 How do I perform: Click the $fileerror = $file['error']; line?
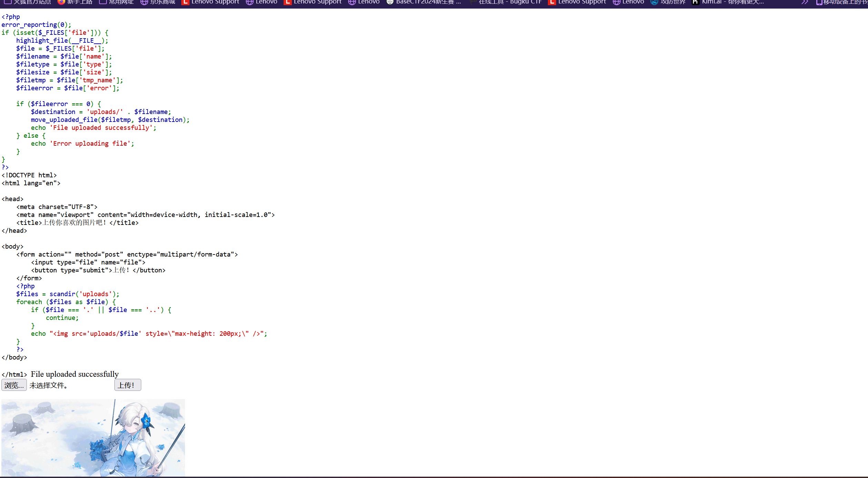(x=68, y=88)
